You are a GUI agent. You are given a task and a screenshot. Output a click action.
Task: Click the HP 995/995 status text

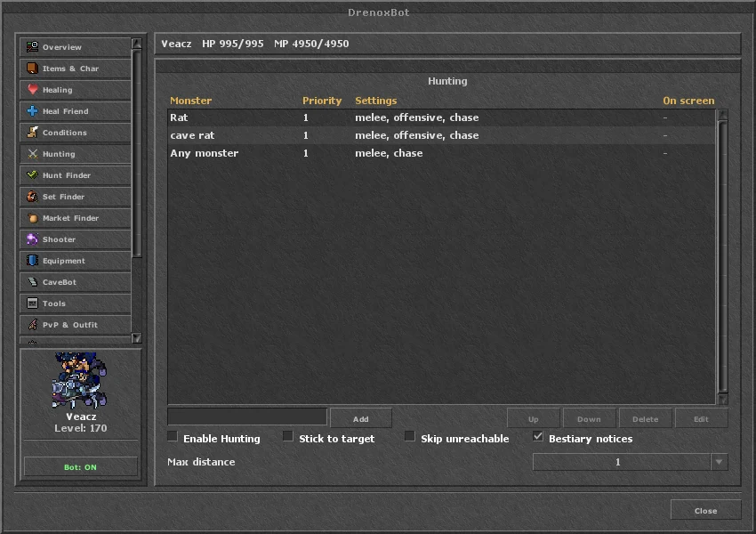click(233, 44)
